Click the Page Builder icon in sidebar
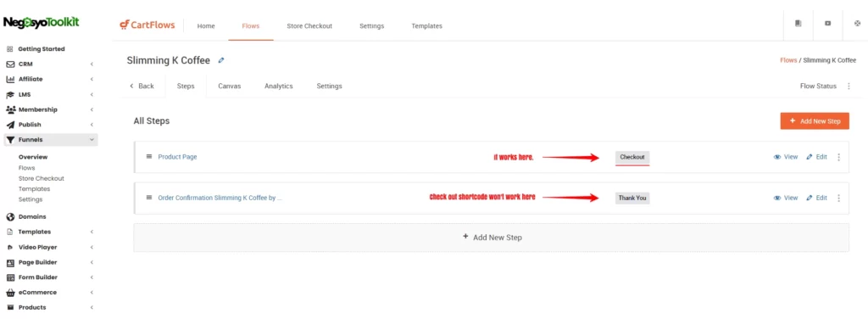 (10, 262)
